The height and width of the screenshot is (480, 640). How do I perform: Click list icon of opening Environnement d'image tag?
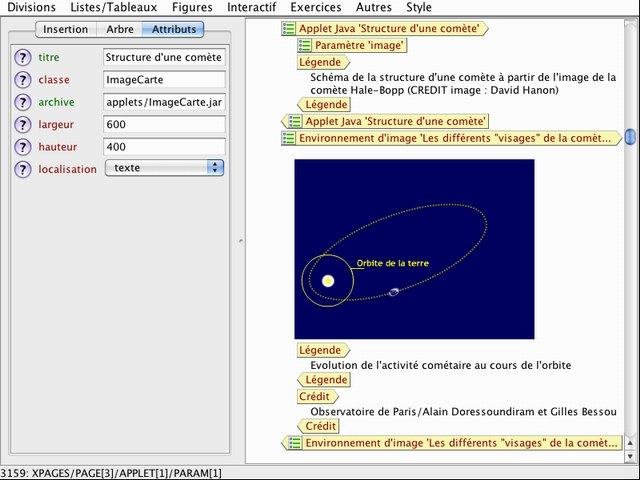[x=289, y=138]
